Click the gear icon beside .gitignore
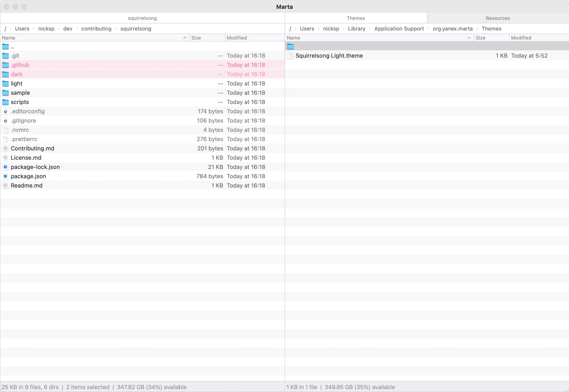Image resolution: width=569 pixels, height=392 pixels. click(x=5, y=121)
